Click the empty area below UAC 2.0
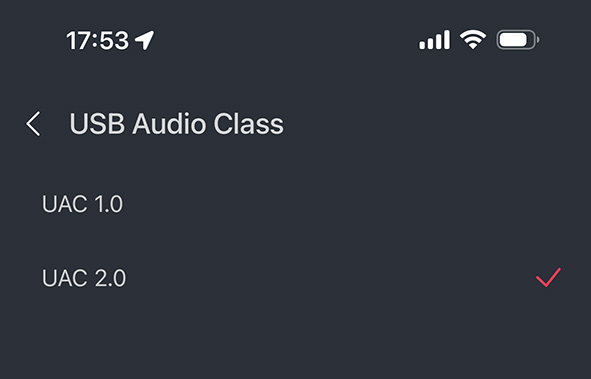The image size is (591, 379). pos(296,346)
